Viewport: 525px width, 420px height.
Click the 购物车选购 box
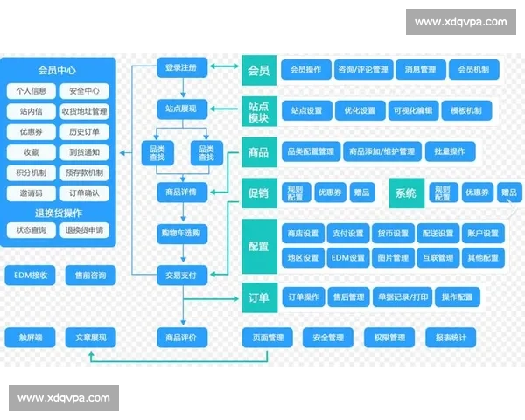182,233
